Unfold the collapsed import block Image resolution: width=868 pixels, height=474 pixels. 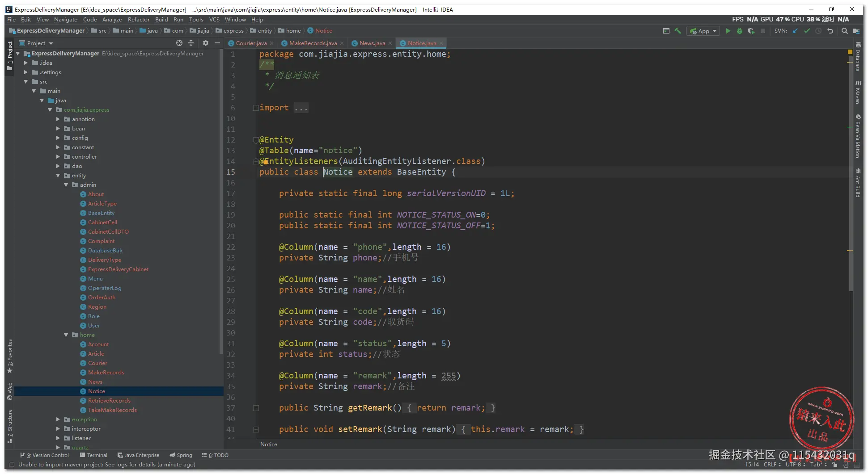256,108
